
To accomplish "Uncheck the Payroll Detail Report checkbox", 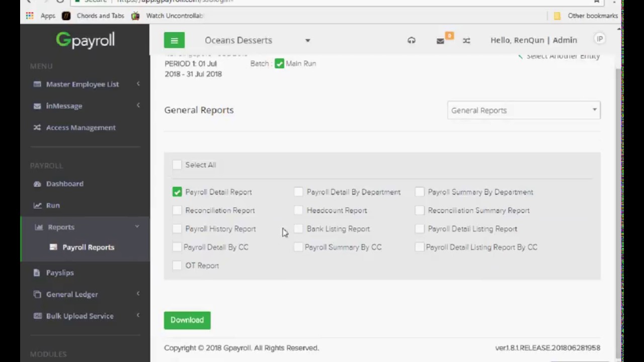I will [177, 192].
